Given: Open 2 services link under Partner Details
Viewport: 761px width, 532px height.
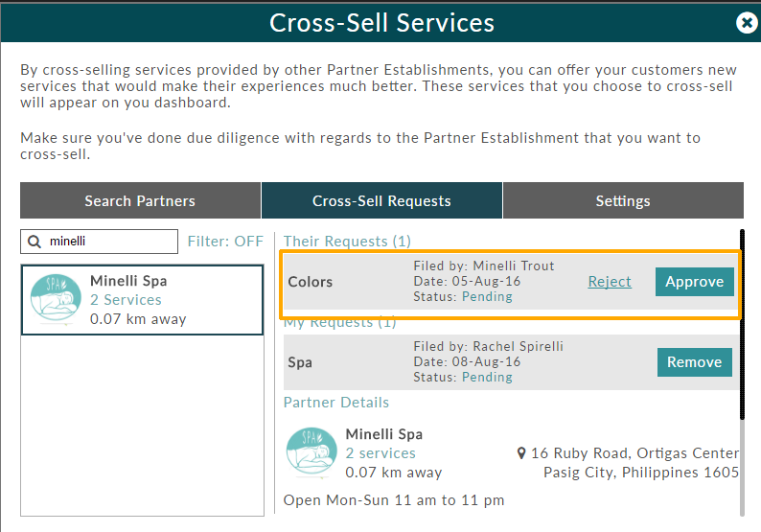Looking at the screenshot, I should (380, 452).
